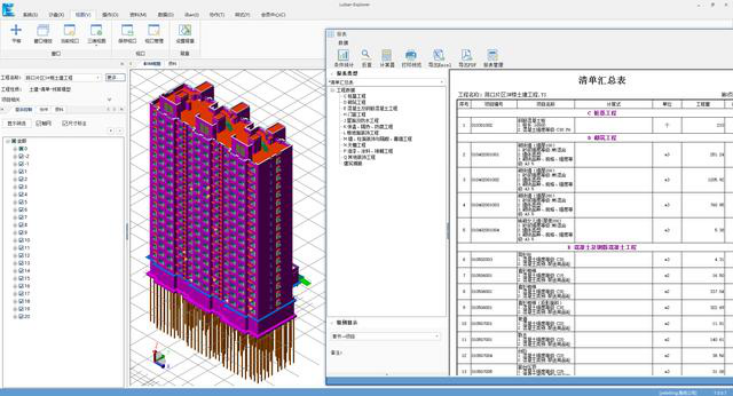Click the 项目编码 column header in the table

[x=493, y=104]
